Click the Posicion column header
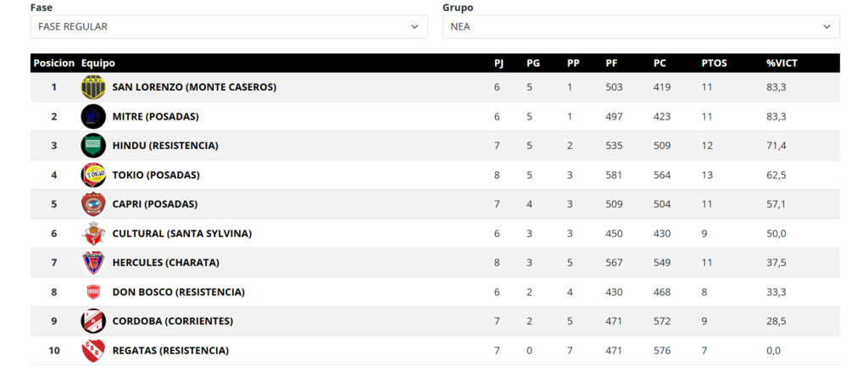The height and width of the screenshot is (372, 868). pyautogui.click(x=53, y=64)
